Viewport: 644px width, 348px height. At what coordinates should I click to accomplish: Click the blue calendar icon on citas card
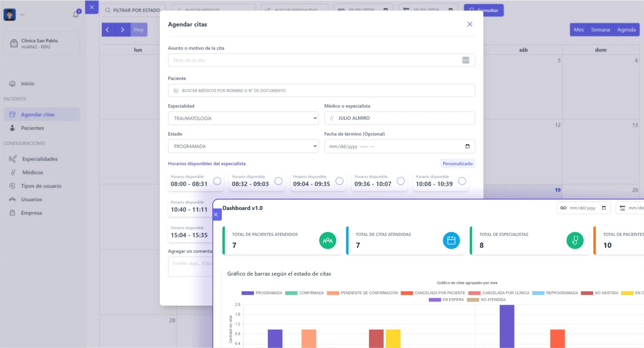[451, 240]
